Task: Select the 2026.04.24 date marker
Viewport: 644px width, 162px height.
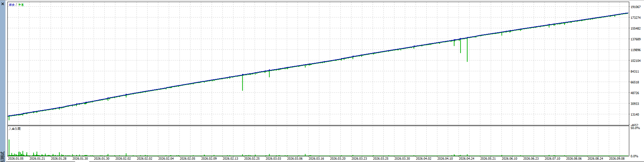Action: pos(467,158)
